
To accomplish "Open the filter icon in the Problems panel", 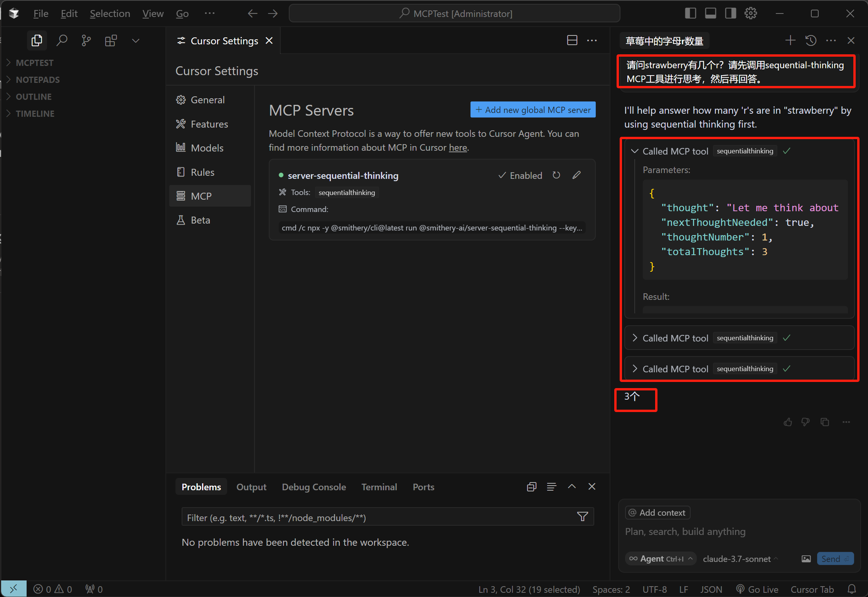I will point(582,517).
